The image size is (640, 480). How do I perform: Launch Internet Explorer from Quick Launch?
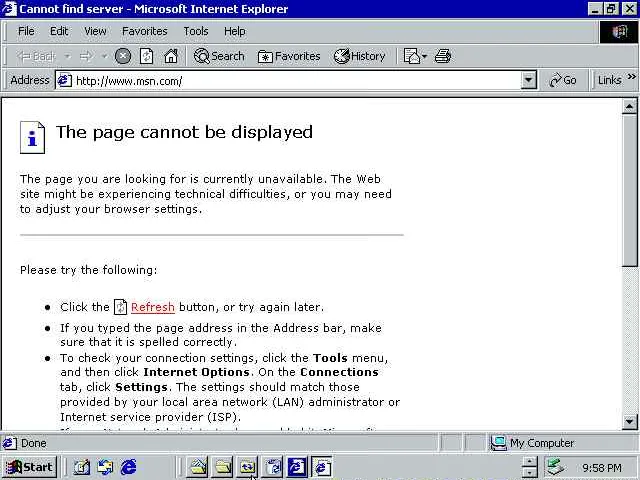point(128,467)
